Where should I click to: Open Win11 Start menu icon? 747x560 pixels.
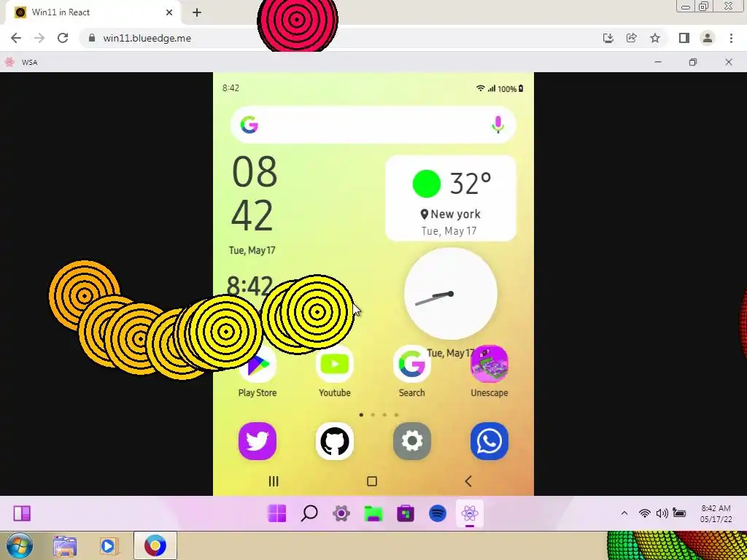click(276, 513)
